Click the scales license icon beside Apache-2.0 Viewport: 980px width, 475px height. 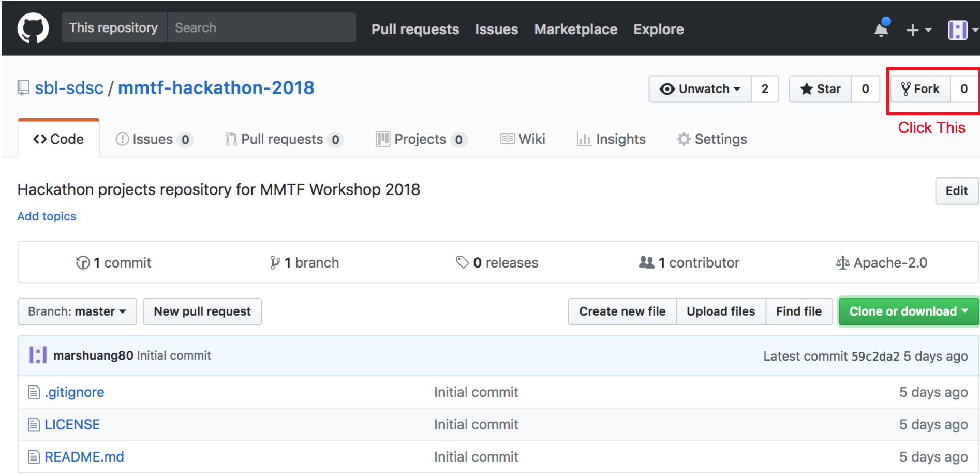click(x=843, y=263)
